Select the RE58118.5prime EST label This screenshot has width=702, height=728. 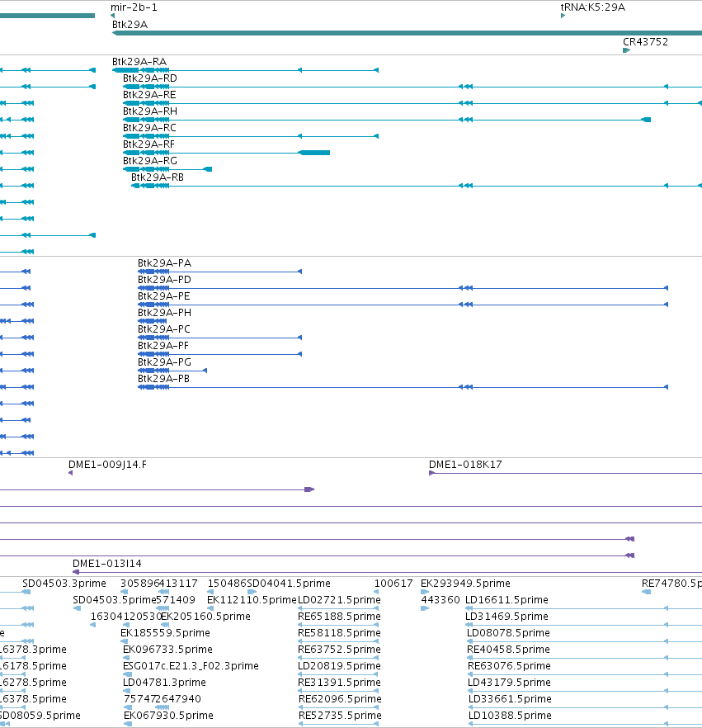coord(339,633)
